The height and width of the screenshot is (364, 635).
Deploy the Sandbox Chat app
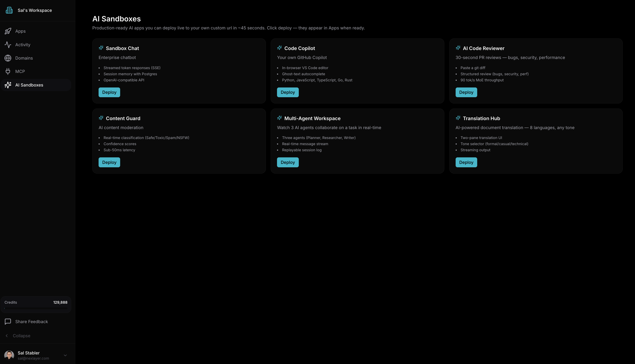pos(109,92)
